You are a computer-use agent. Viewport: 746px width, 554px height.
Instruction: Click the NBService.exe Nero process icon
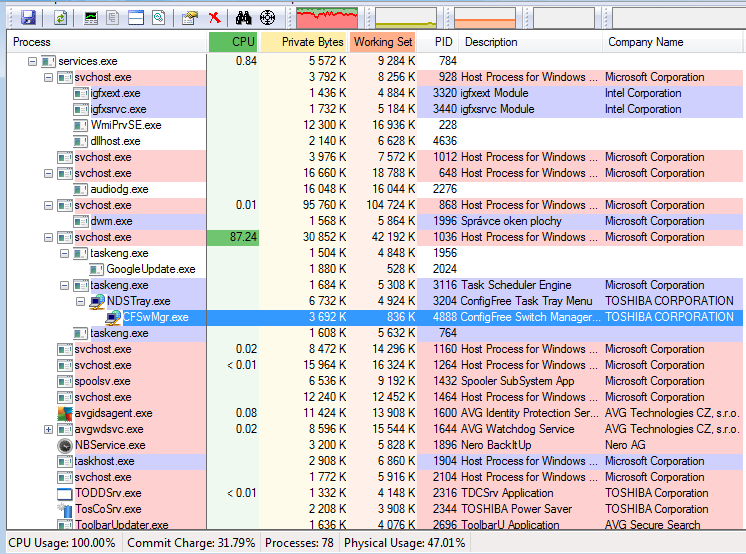(x=66, y=445)
